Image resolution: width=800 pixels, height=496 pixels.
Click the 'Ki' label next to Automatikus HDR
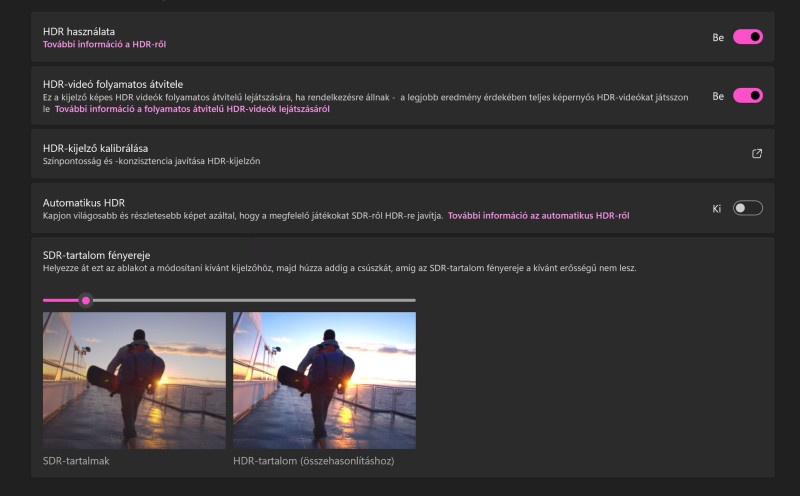point(717,209)
